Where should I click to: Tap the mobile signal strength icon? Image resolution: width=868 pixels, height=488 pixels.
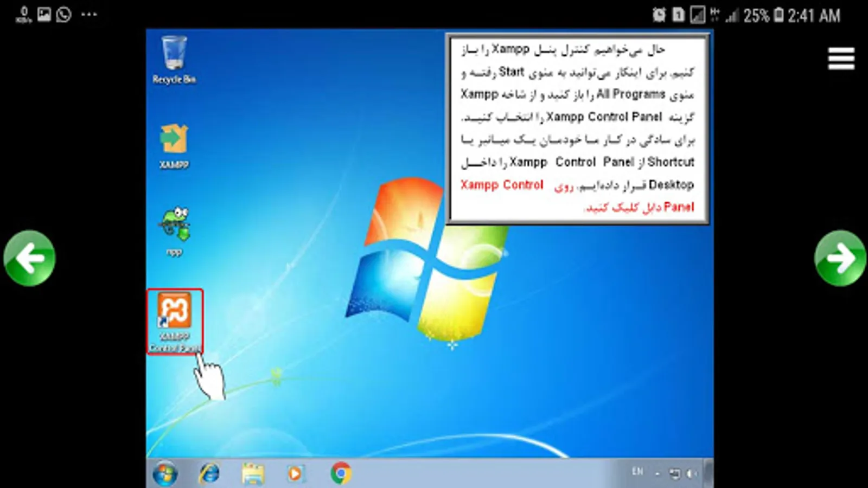click(x=732, y=15)
